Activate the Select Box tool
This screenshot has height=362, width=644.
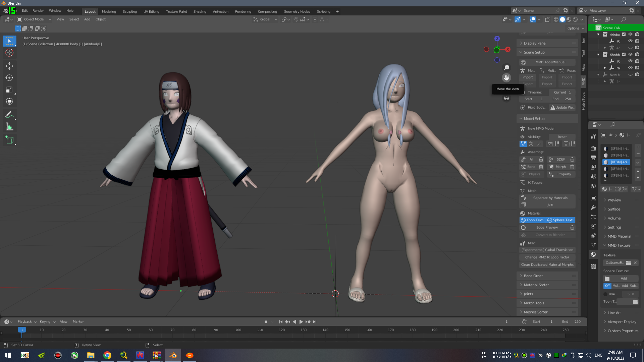click(9, 41)
